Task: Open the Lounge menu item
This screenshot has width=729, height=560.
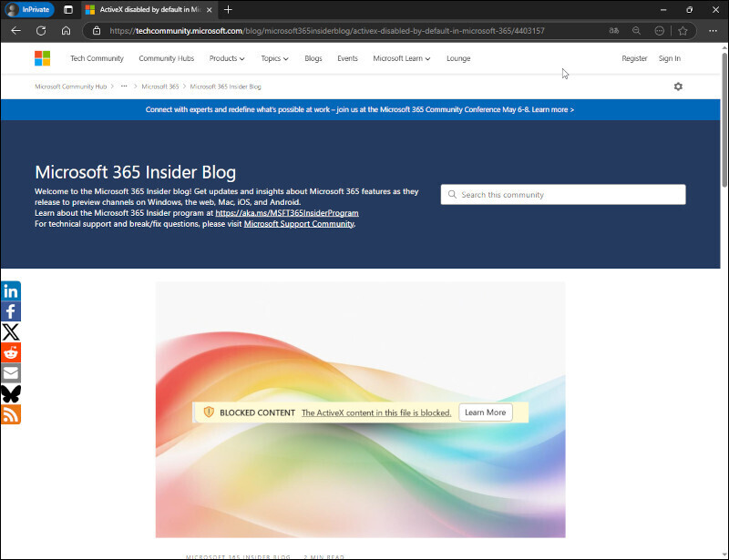Action: coord(458,58)
